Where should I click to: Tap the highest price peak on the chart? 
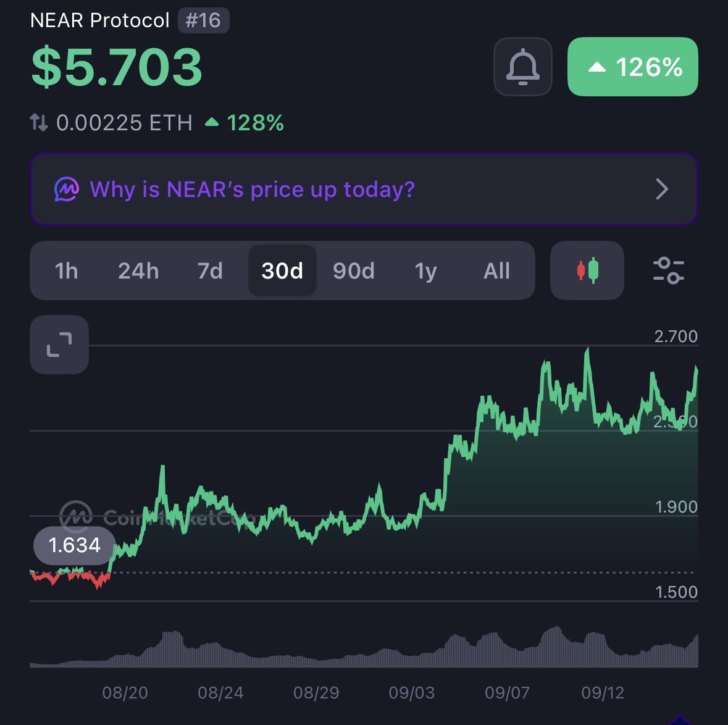(x=587, y=350)
